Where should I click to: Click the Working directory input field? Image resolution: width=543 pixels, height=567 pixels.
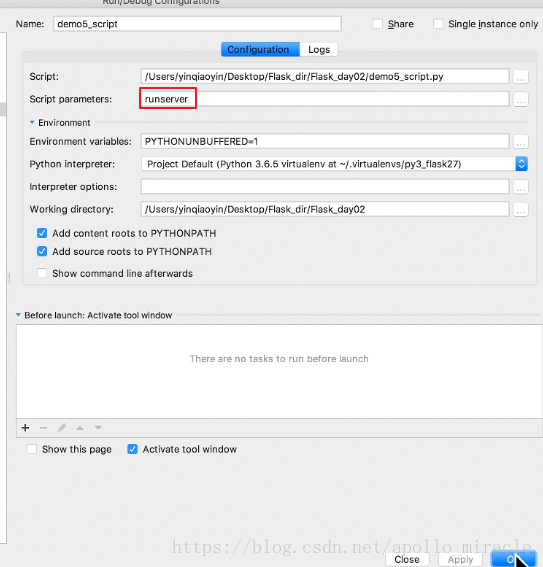pos(325,209)
